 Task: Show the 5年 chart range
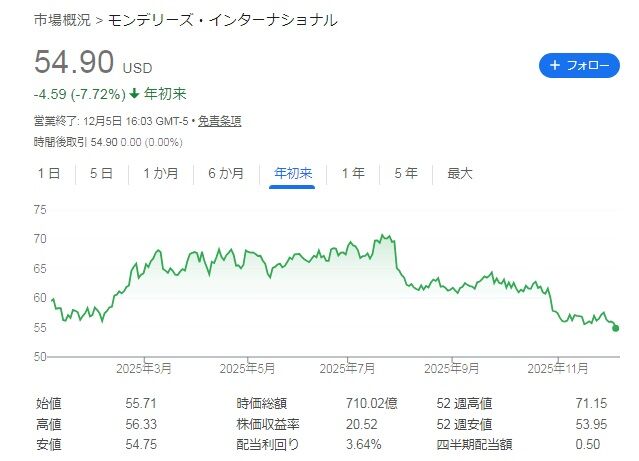point(406,173)
